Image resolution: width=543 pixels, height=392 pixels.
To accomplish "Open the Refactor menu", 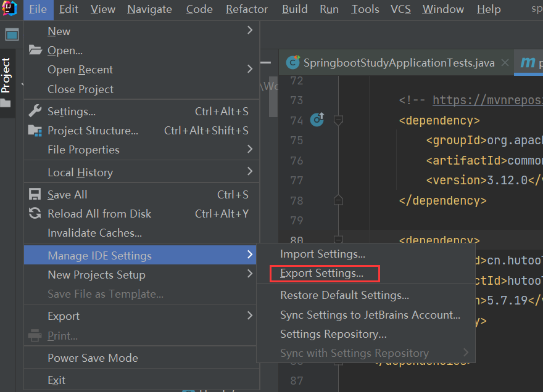I will tap(247, 9).
